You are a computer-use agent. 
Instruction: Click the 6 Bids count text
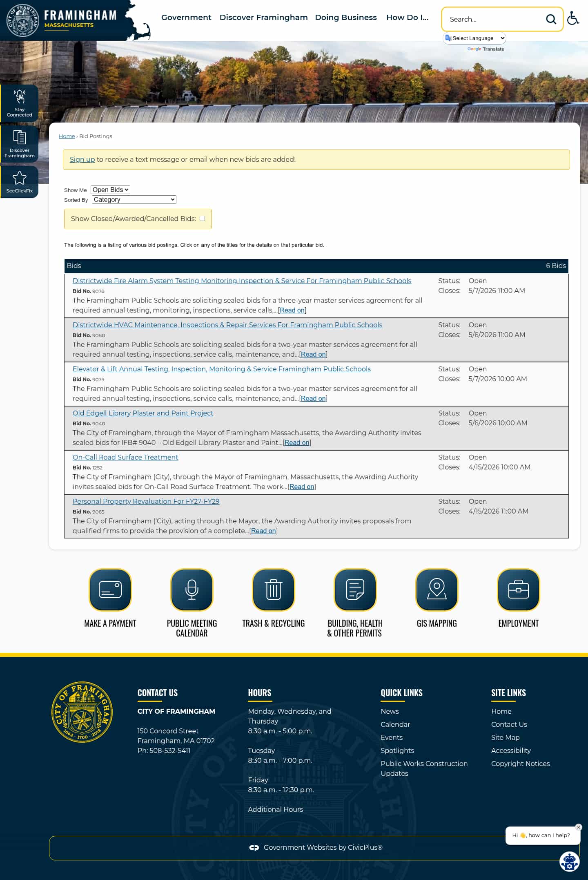click(x=556, y=266)
